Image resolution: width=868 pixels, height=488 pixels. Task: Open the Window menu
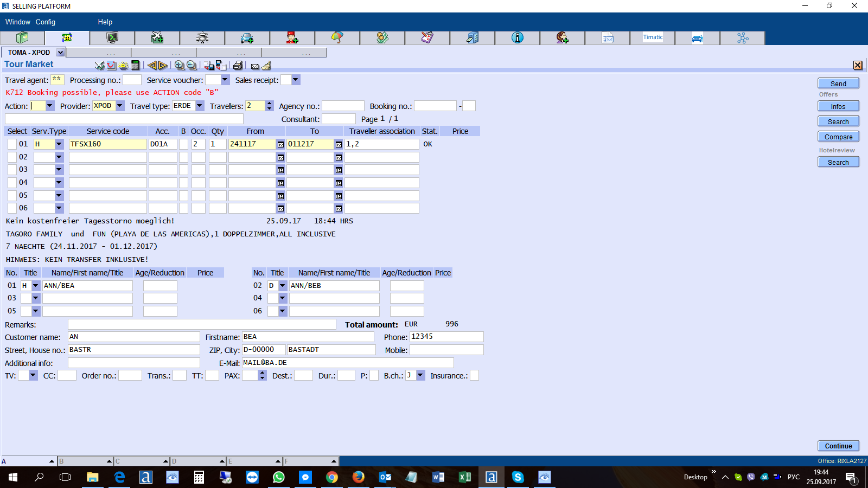click(18, 22)
